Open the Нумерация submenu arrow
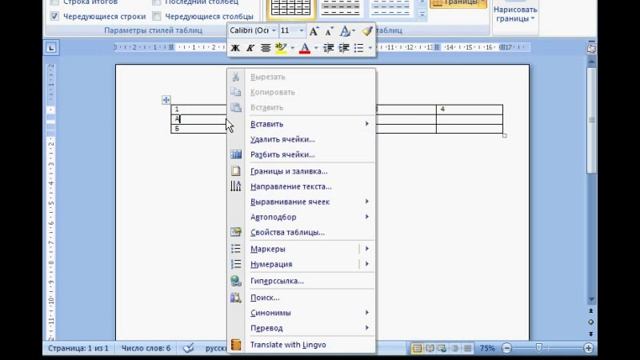 367,264
